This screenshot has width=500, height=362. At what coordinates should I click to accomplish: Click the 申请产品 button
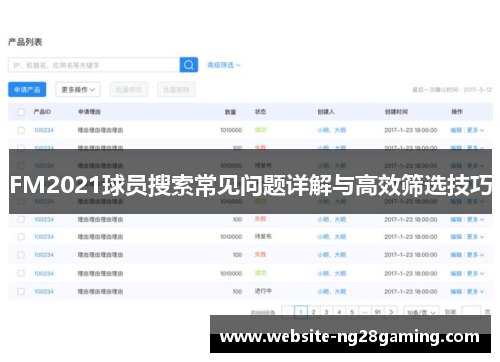click(27, 89)
